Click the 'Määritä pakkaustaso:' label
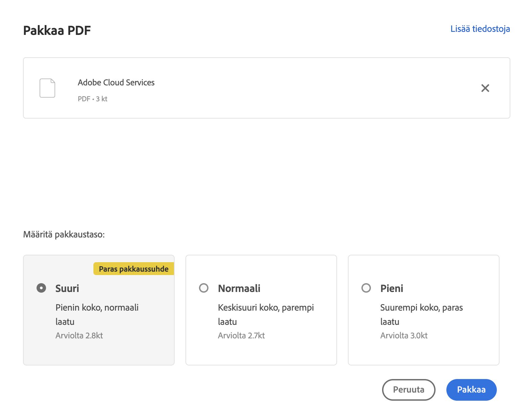 click(x=64, y=234)
